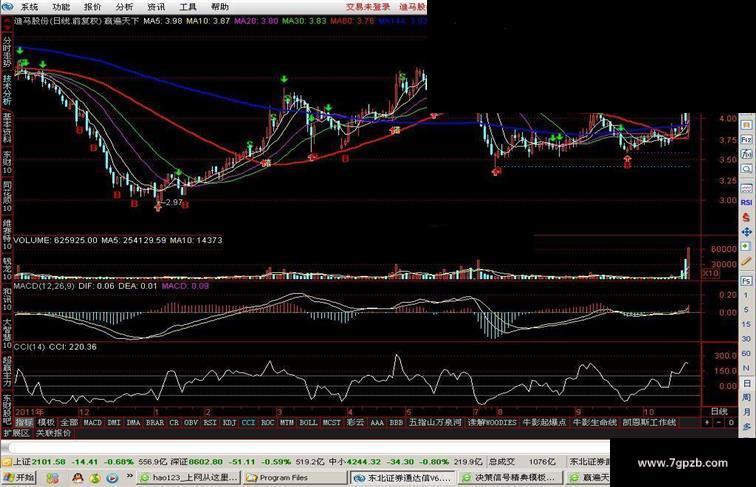Click the green dot icon in right toolbar
756x487 pixels.
(746, 246)
